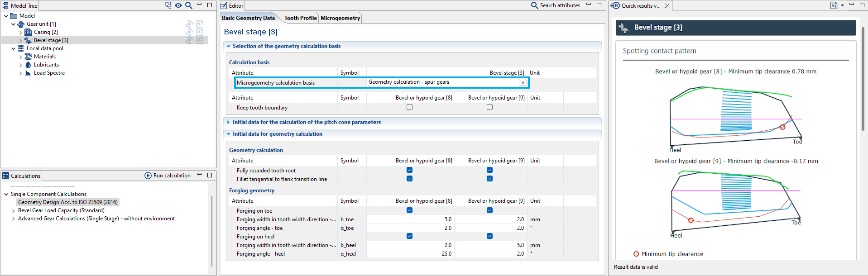
Task: Enable Keep tooth boundary for gear [8]
Action: [x=409, y=107]
